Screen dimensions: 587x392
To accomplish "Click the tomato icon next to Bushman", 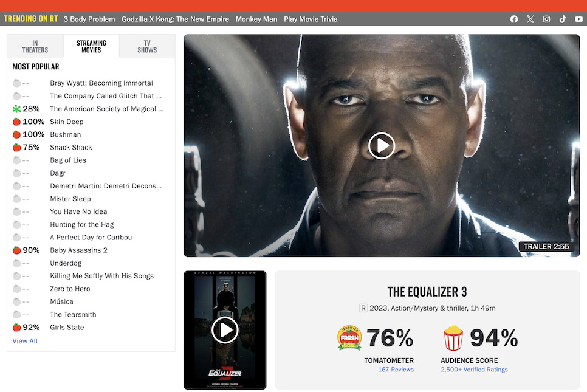I will pos(16,134).
